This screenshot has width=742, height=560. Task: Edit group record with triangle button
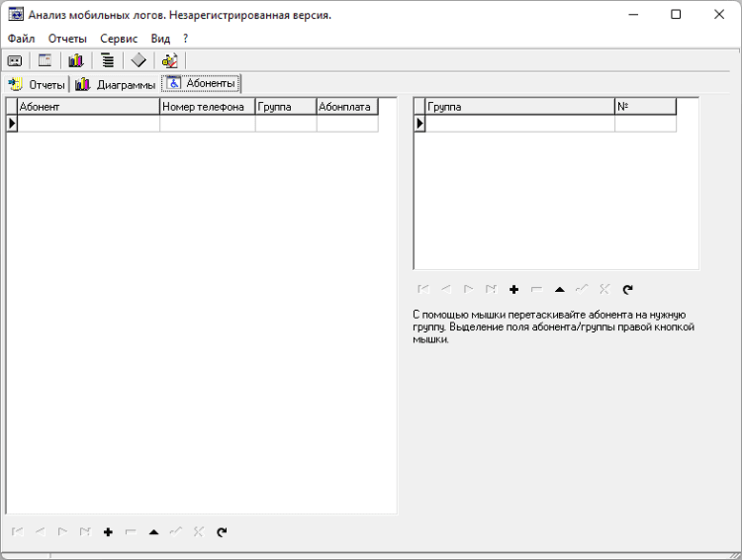[x=559, y=289]
